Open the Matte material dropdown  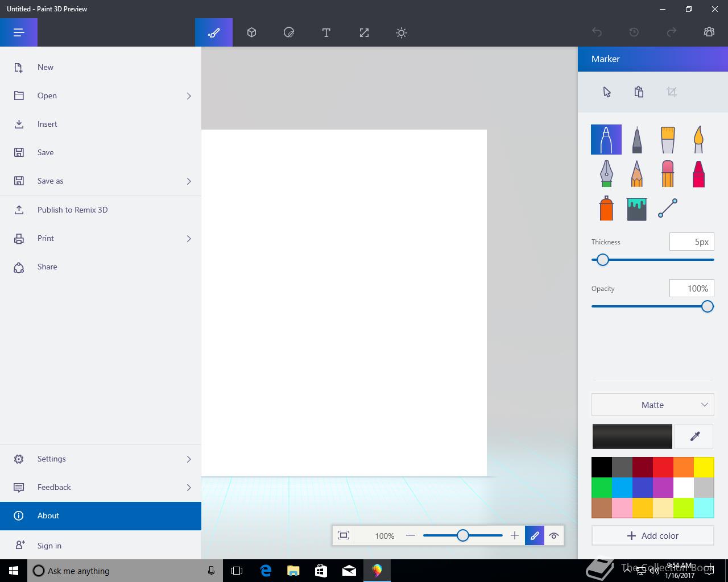[652, 405]
